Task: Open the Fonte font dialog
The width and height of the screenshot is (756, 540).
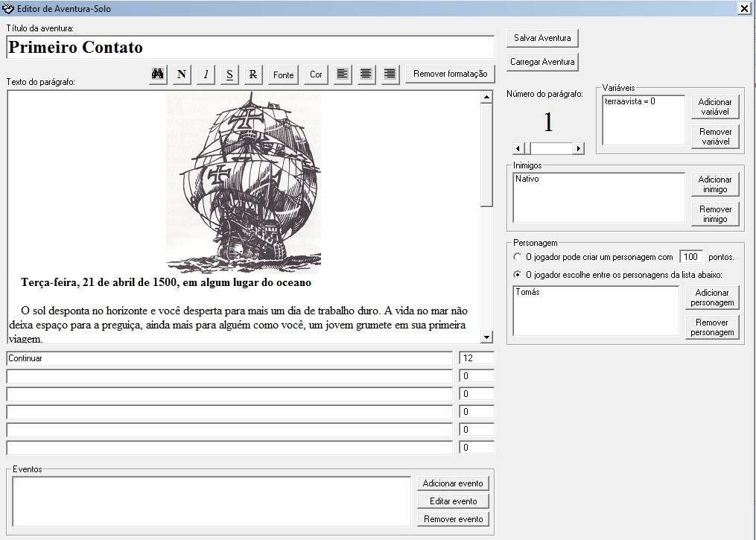Action: point(284,74)
